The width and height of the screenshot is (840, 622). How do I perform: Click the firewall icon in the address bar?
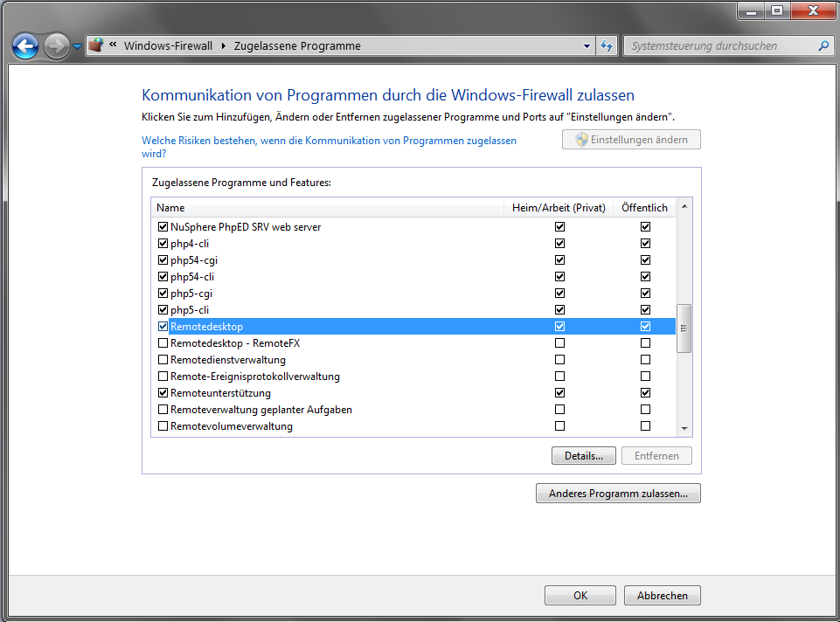pyautogui.click(x=97, y=45)
